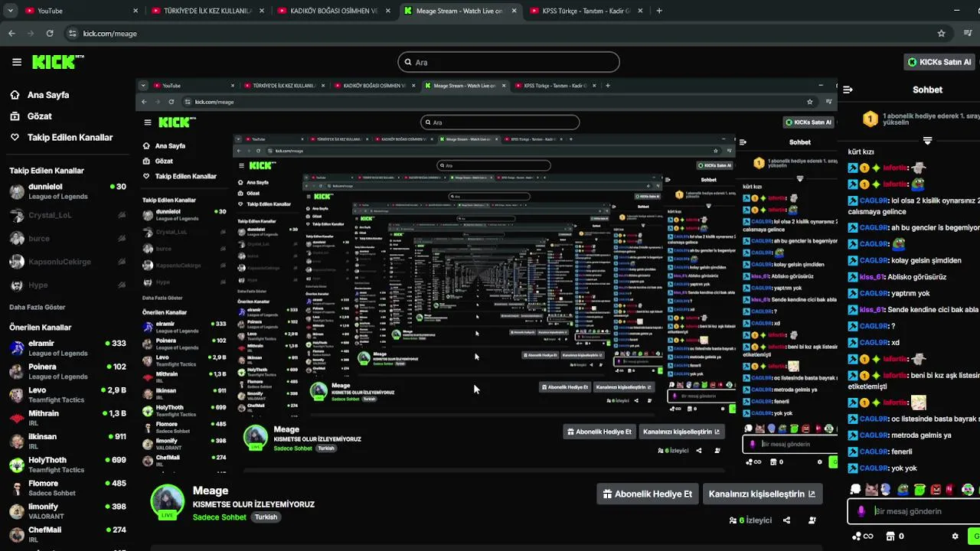Insert the Pepe frog emote from quick bar
980x551 pixels.
pos(903,490)
